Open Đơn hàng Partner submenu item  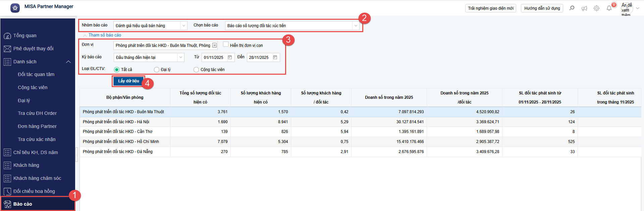(x=37, y=127)
